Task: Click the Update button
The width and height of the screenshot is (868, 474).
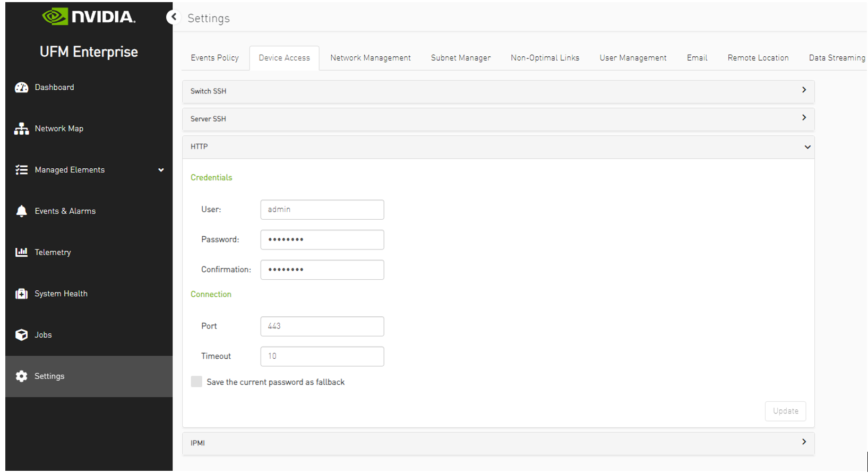Action: tap(785, 411)
